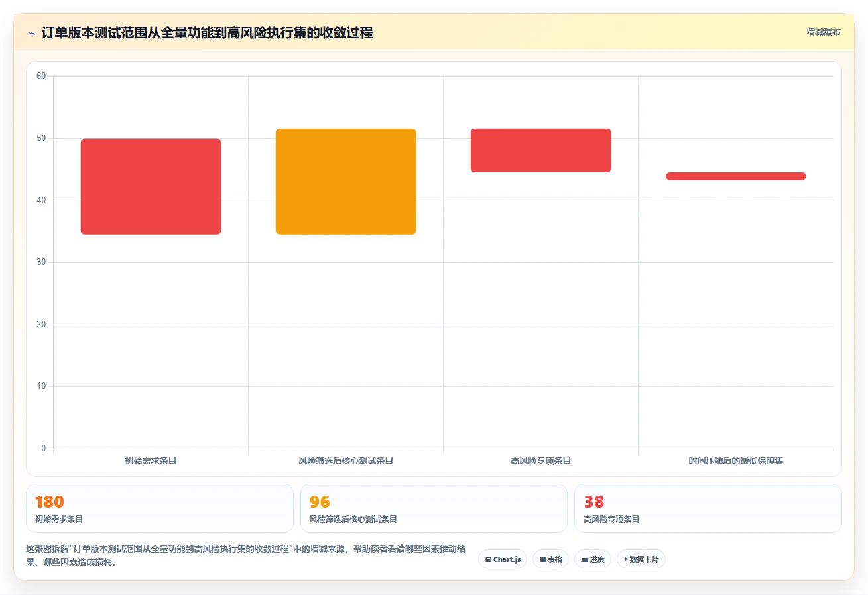Click the x-axis label 高风险专项条目

[540, 460]
